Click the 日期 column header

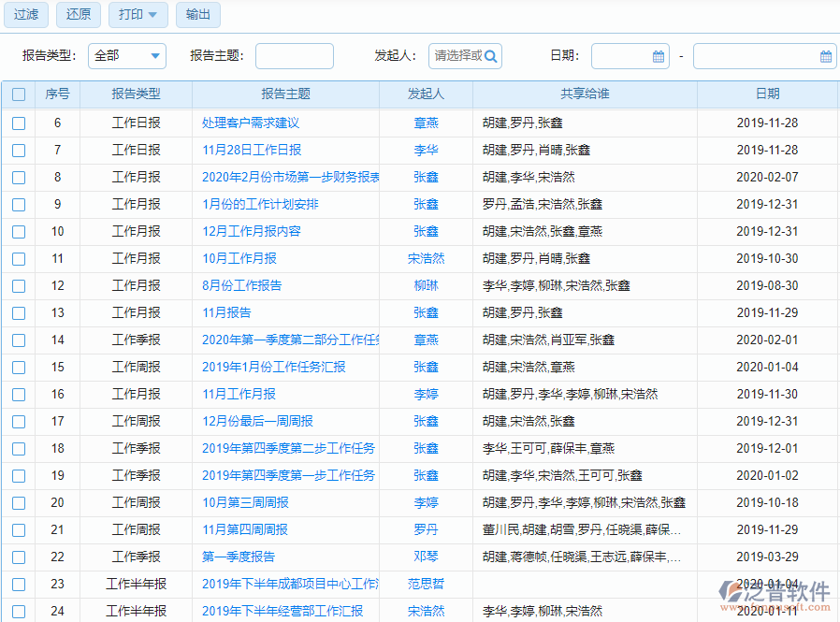768,94
